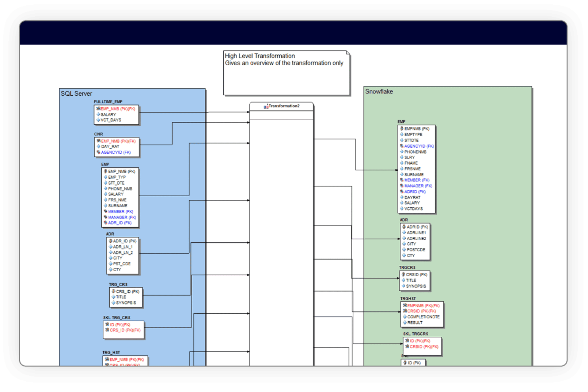Select the SLRY column text
This screenshot has width=588, height=392.
409,158
